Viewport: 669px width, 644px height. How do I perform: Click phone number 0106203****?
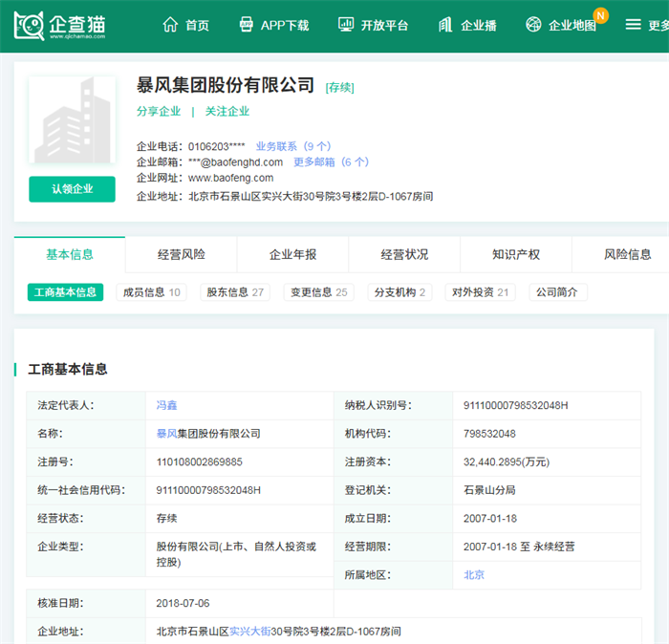217,147
